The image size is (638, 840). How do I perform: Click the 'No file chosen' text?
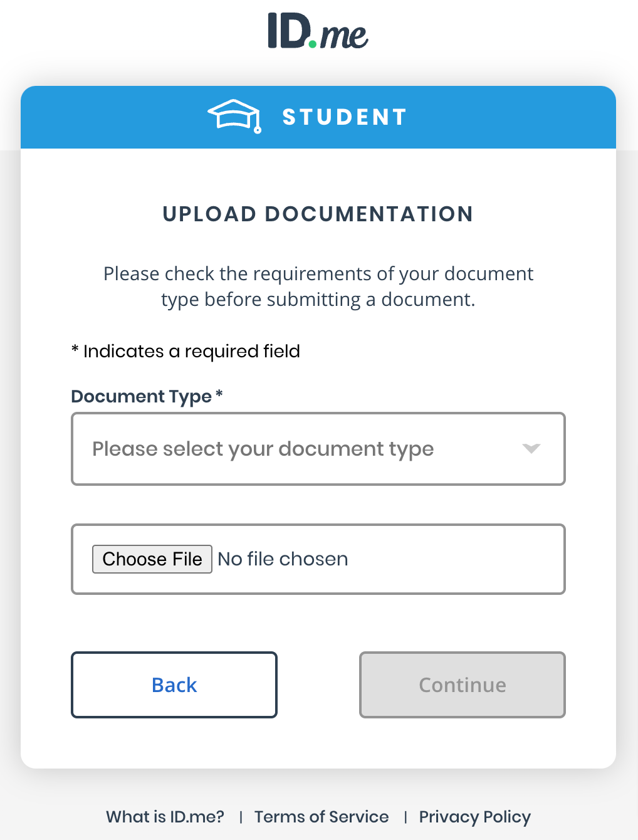pyautogui.click(x=283, y=559)
